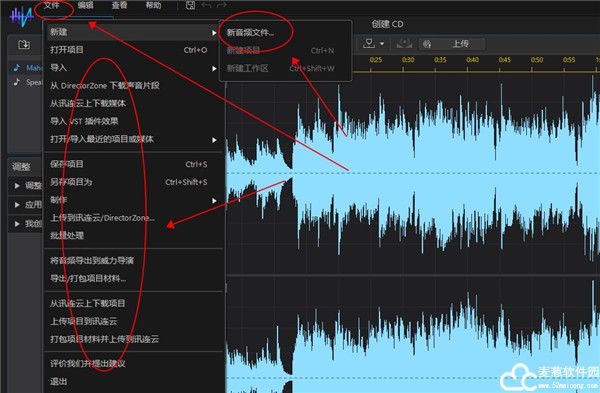Image resolution: width=600 pixels, height=393 pixels.
Task: Click the undo arrow icon
Action: pyautogui.click(x=206, y=5)
